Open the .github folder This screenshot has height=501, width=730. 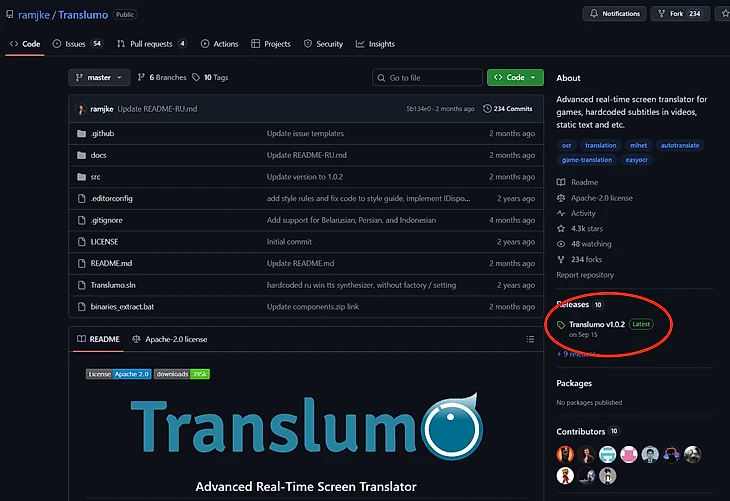[x=103, y=133]
